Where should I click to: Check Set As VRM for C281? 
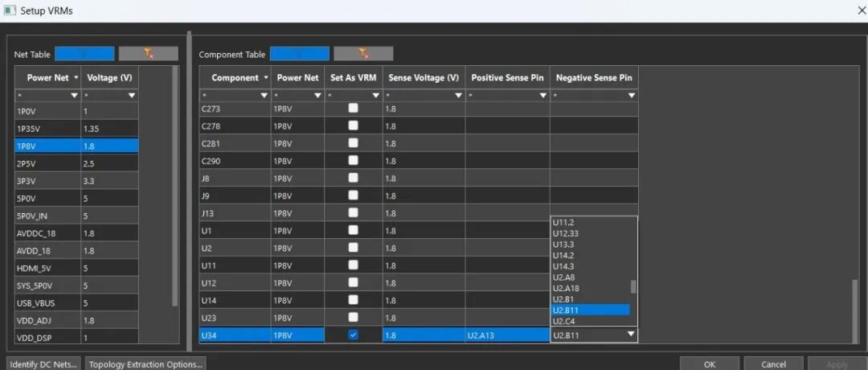[353, 143]
